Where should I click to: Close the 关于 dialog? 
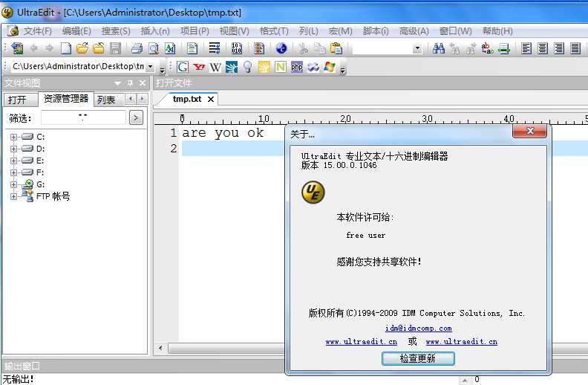tap(529, 131)
